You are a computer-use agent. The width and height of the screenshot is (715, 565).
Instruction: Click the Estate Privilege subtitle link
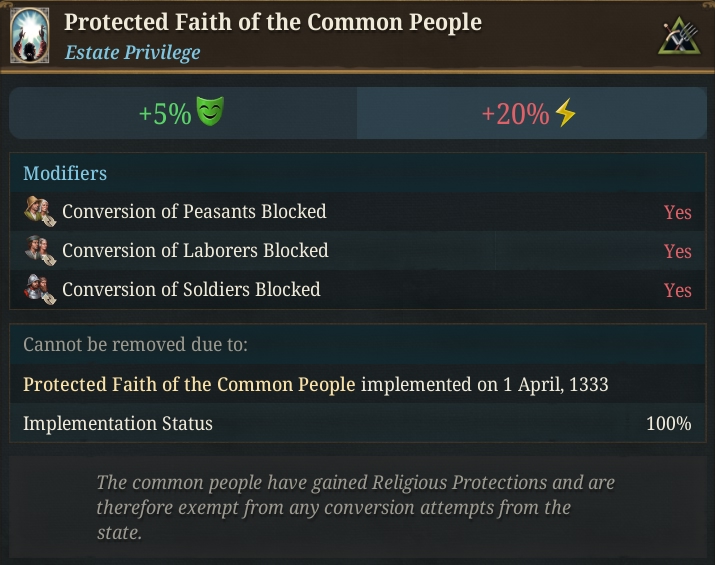132,52
